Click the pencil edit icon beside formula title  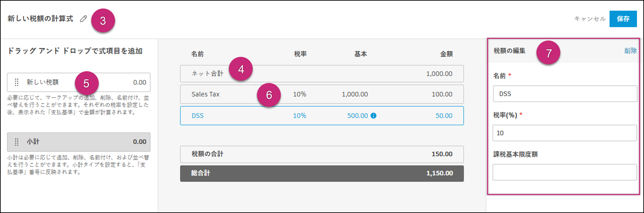(83, 19)
